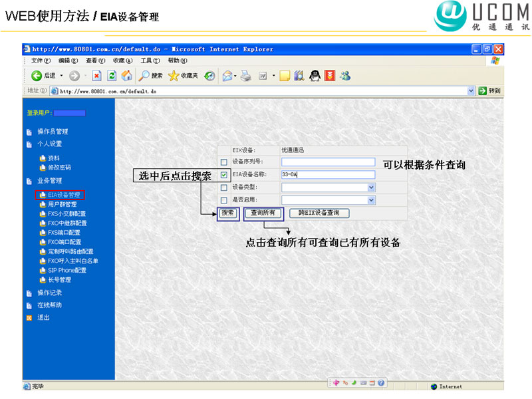Toggle the 是否启用 checkbox
Screen dimensions: 532x399
pos(224,201)
